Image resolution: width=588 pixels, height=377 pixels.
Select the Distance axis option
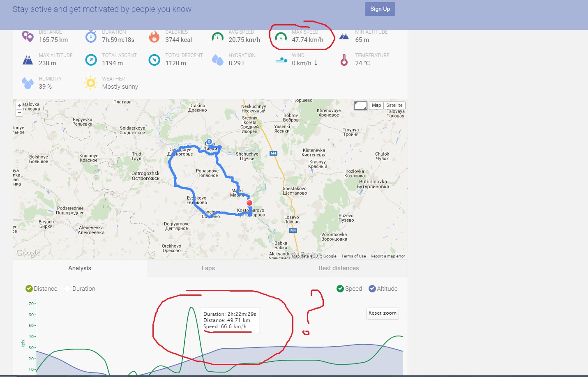pyautogui.click(x=29, y=289)
